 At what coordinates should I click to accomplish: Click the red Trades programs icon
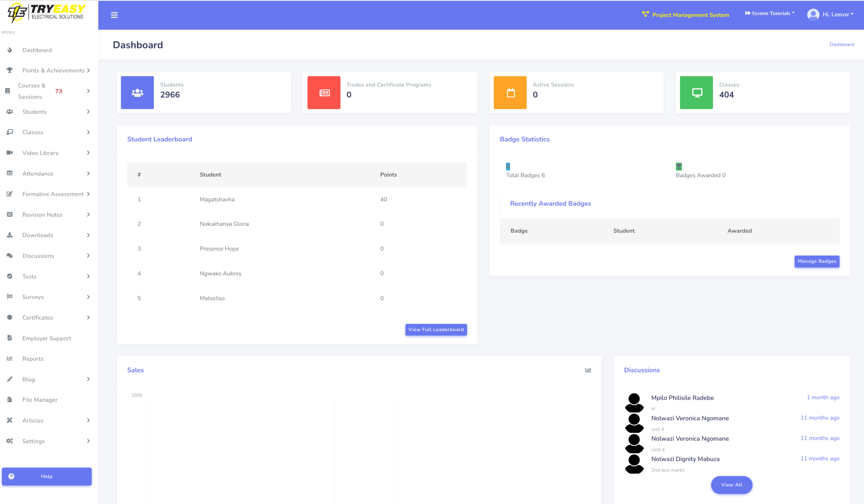[x=324, y=92]
